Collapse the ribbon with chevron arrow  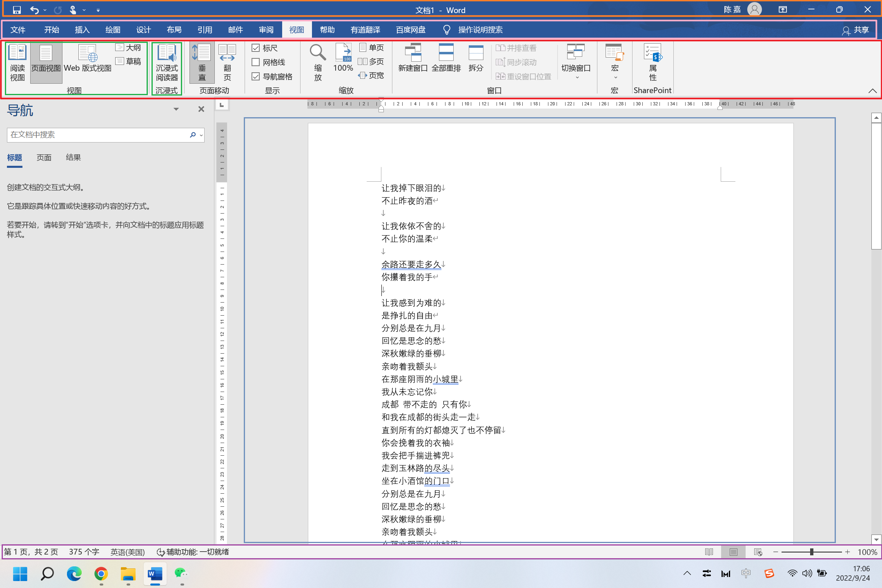click(873, 91)
